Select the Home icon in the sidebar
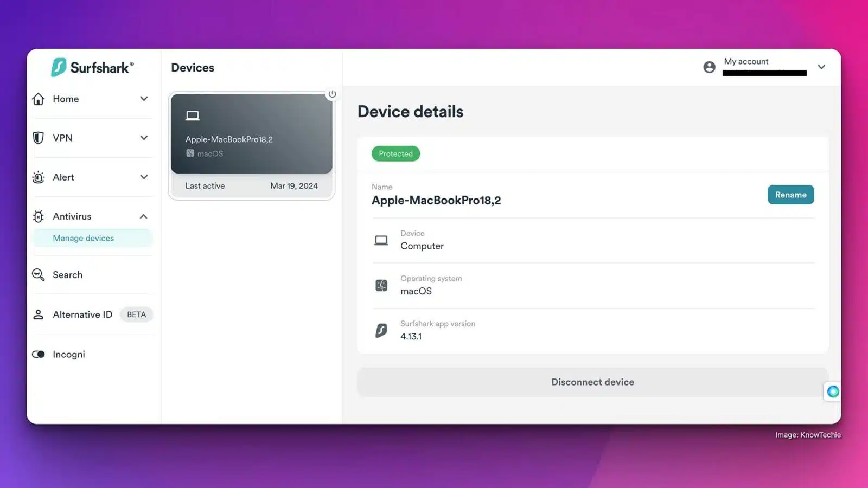The height and width of the screenshot is (488, 868). [38, 99]
